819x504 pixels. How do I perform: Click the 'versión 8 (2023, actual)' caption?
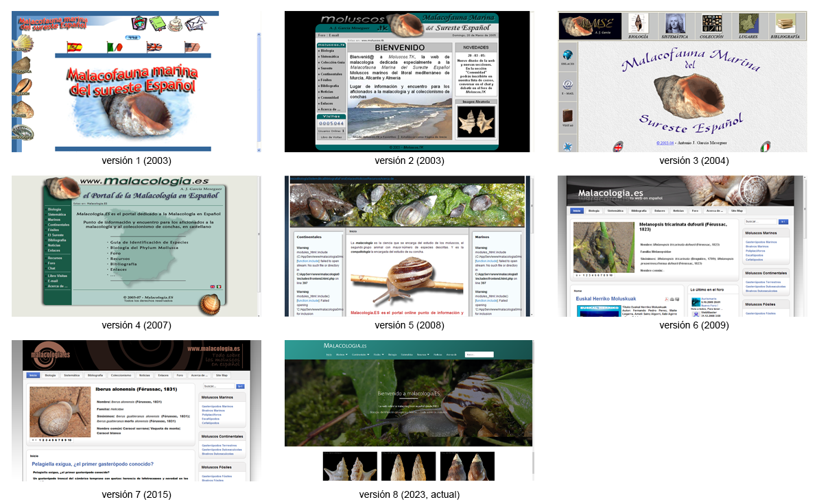pyautogui.click(x=409, y=494)
